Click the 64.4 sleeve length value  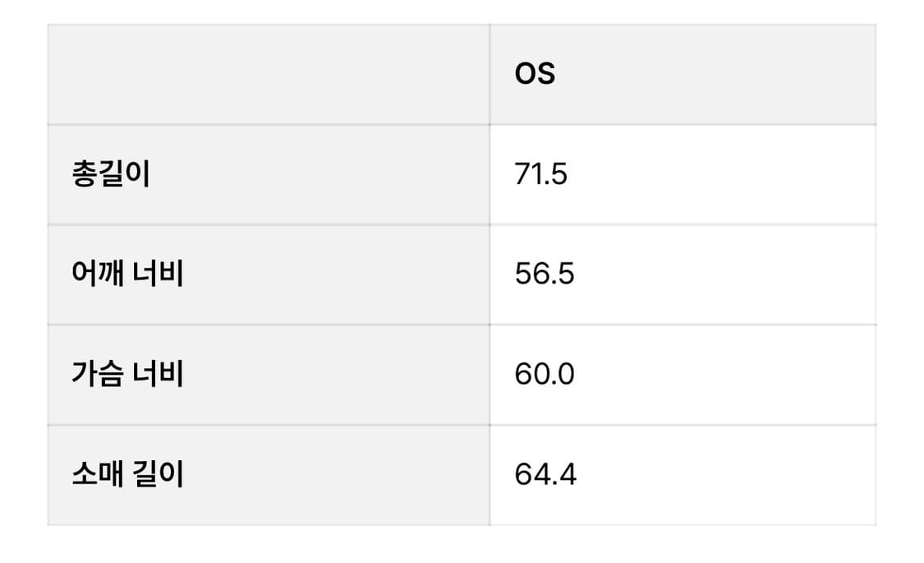(545, 475)
